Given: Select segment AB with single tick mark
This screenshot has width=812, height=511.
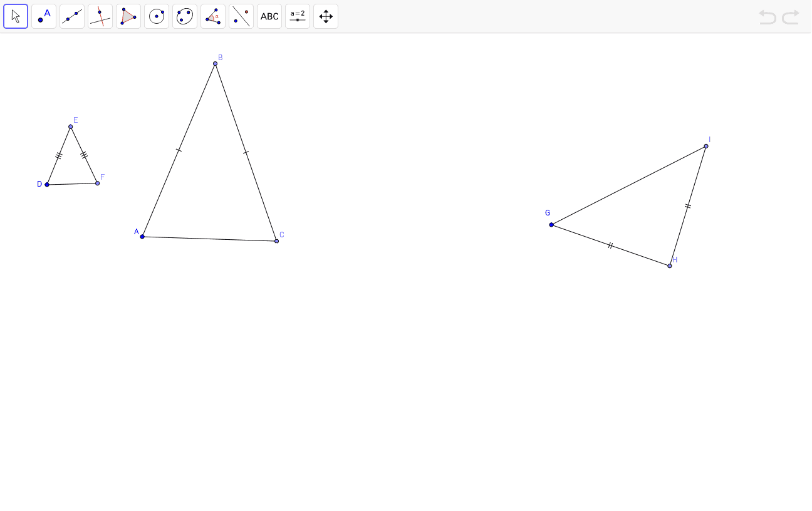Looking at the screenshot, I should click(179, 150).
